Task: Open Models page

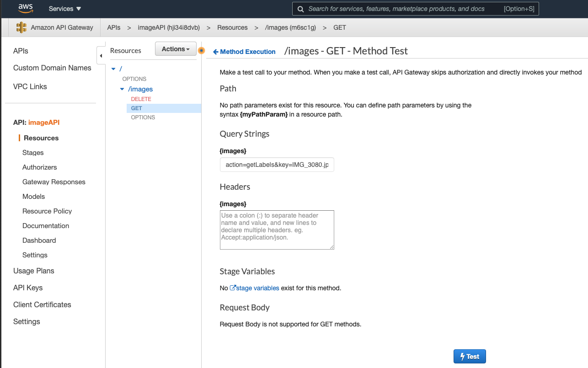Action: point(34,197)
